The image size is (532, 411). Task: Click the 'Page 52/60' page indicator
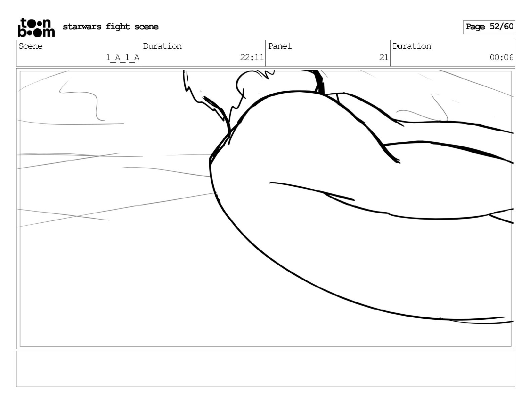coord(489,27)
